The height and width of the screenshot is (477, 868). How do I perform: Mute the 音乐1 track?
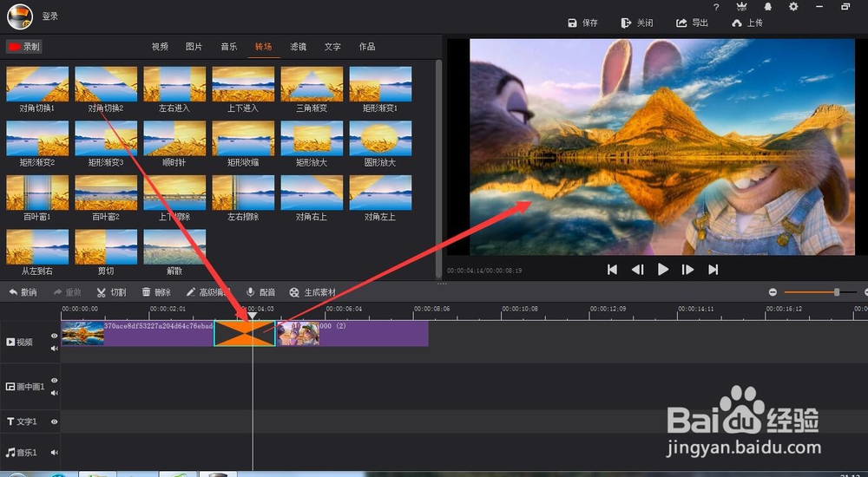(x=54, y=452)
